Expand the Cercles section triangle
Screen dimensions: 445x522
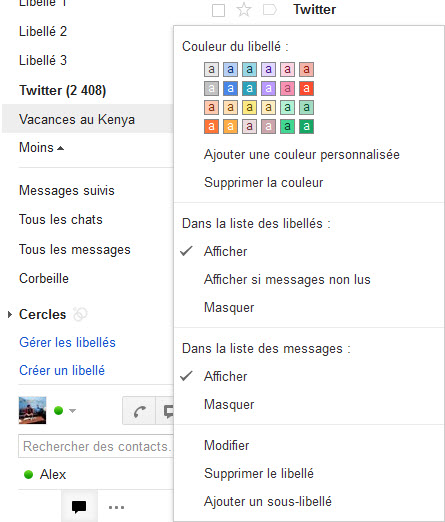(10, 314)
